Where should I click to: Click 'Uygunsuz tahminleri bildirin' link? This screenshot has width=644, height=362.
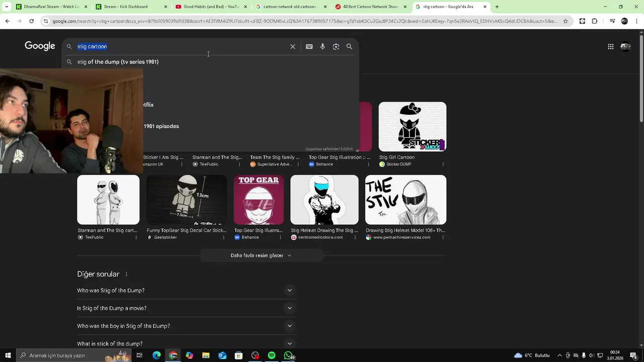coord(329,149)
